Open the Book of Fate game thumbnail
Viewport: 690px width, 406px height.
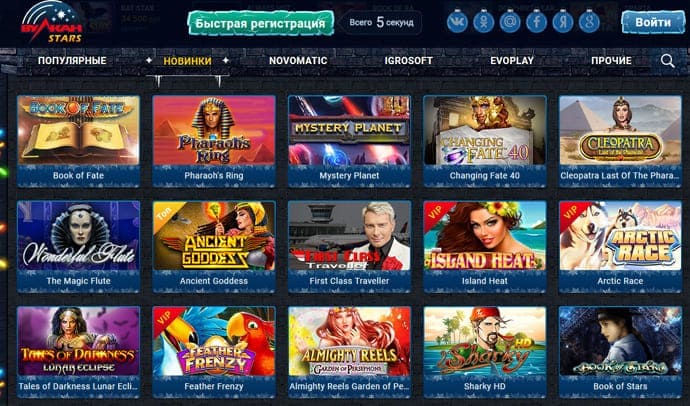click(x=78, y=130)
